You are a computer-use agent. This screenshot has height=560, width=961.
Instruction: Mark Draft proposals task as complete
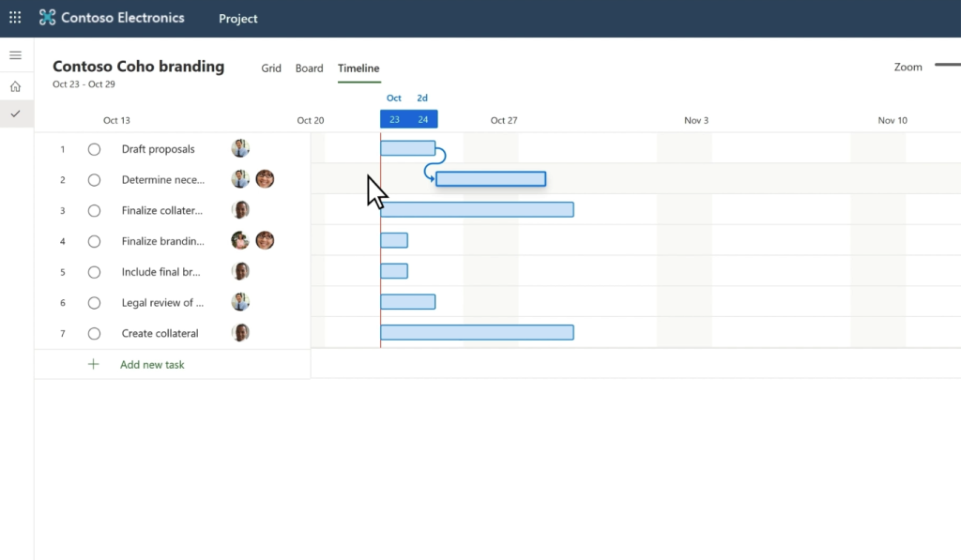pos(94,148)
